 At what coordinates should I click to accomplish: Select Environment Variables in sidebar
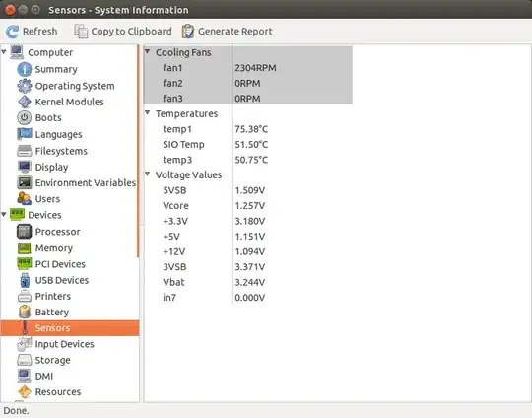(x=86, y=183)
